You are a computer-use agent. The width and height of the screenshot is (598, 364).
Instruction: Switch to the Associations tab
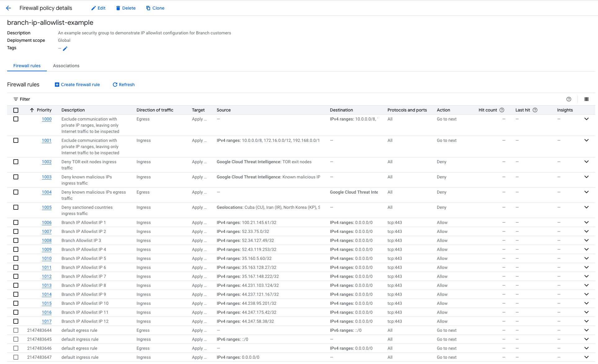point(66,66)
